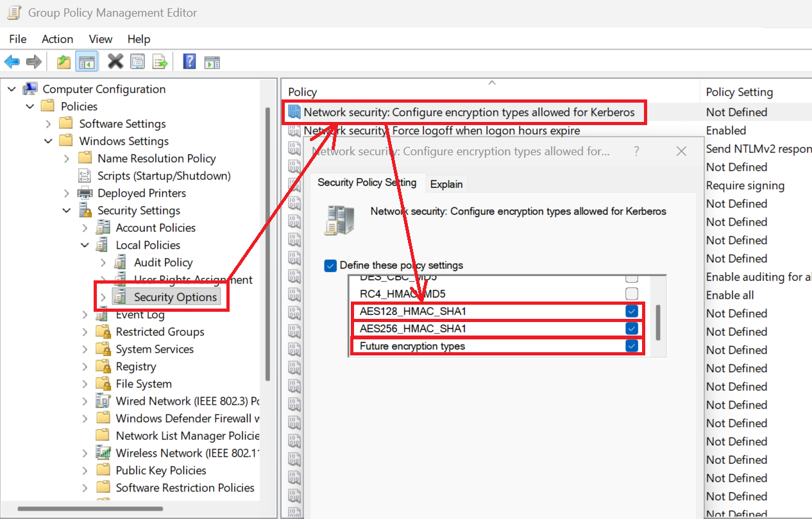Click the Export List toolbar icon
This screenshot has width=812, height=519.
[x=160, y=62]
